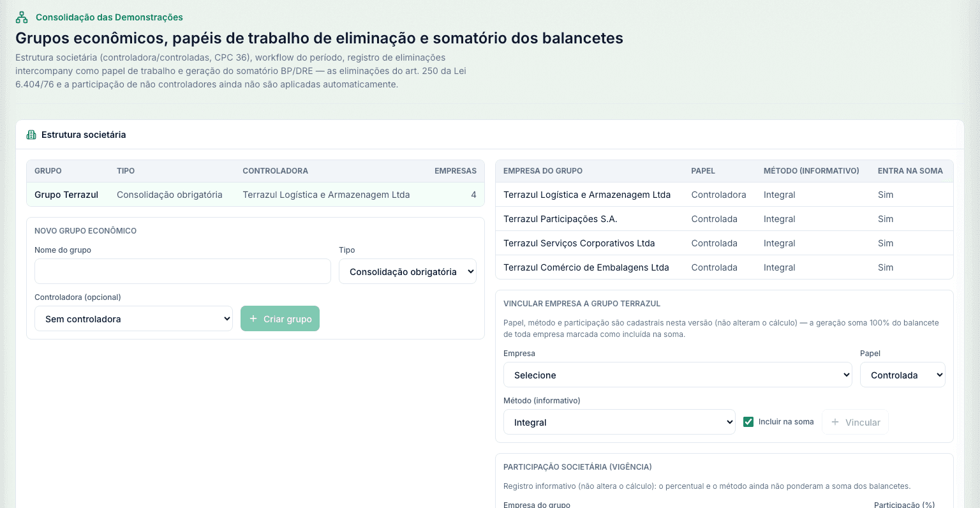Screen dimensions: 980x508
Task: Focus the Nome do grupo input field
Action: pos(182,271)
